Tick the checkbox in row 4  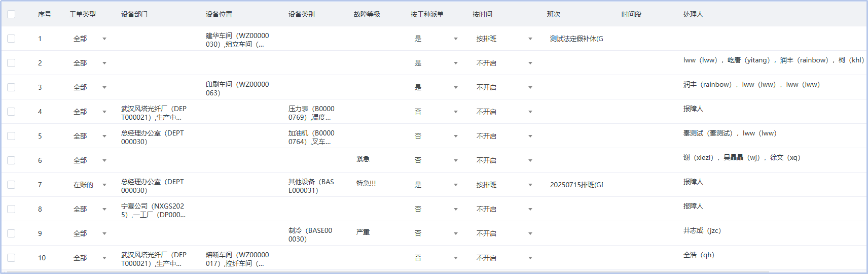pyautogui.click(x=11, y=112)
